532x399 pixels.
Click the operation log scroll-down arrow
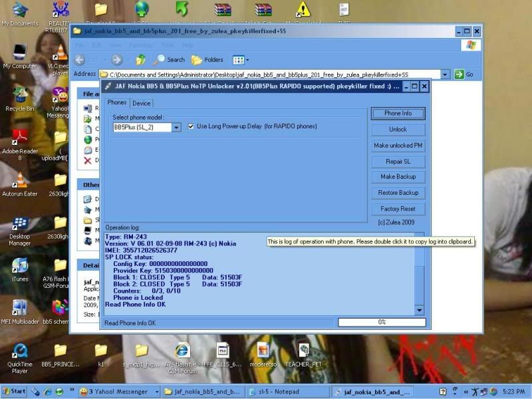point(420,310)
